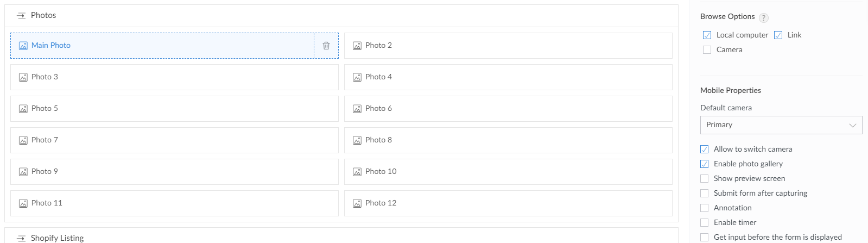This screenshot has height=243, width=868.
Task: Click the Photos section indent arrow icon
Action: (21, 16)
